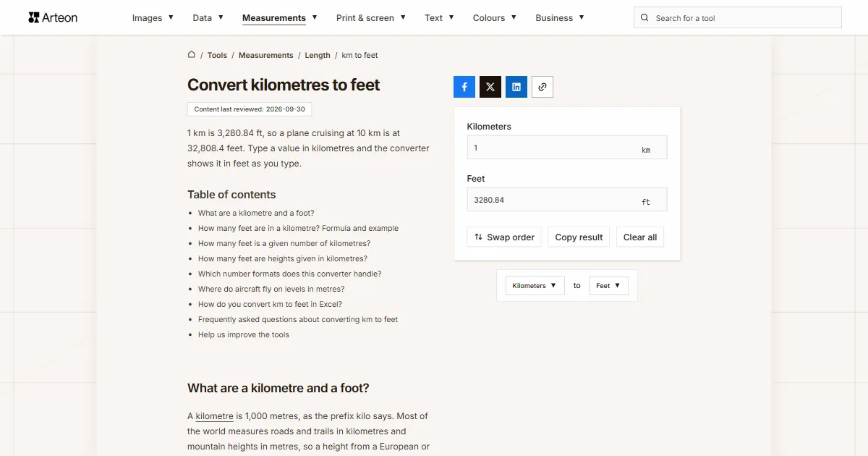Jump to 'What are a kilometre and a foot?'
The image size is (868, 456).
point(256,214)
